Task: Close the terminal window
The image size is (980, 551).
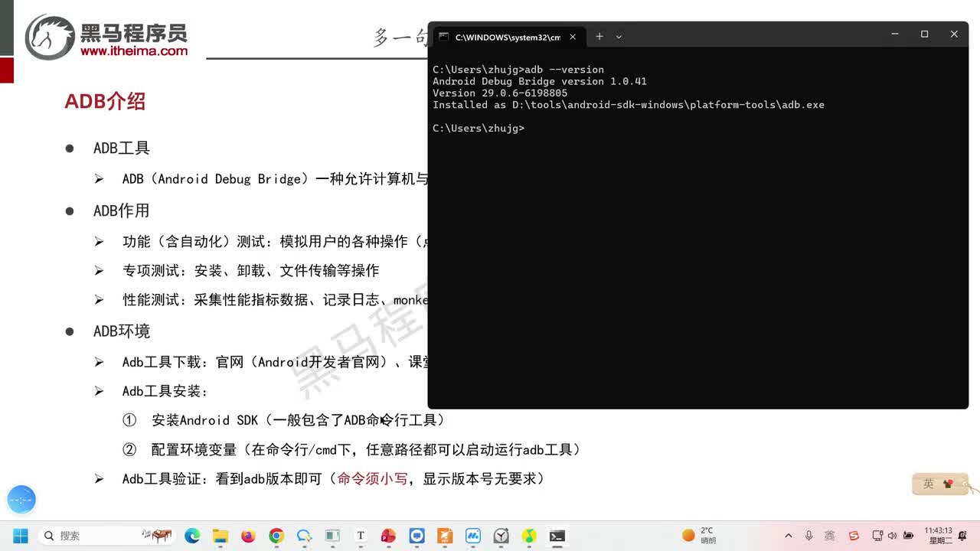Action: click(954, 34)
